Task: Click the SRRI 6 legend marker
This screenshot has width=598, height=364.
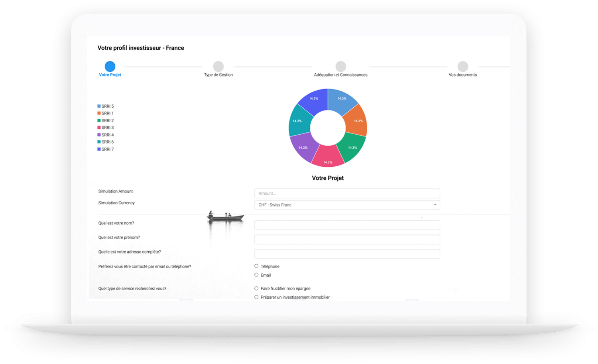Action: coord(98,142)
